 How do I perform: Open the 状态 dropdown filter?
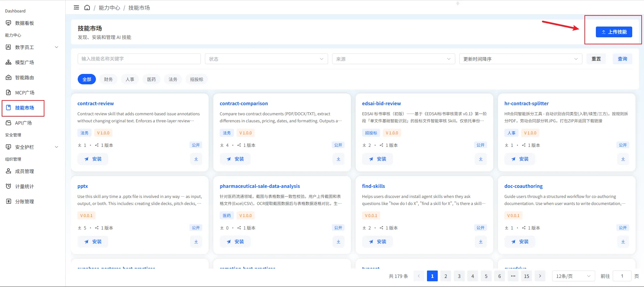[x=266, y=59]
